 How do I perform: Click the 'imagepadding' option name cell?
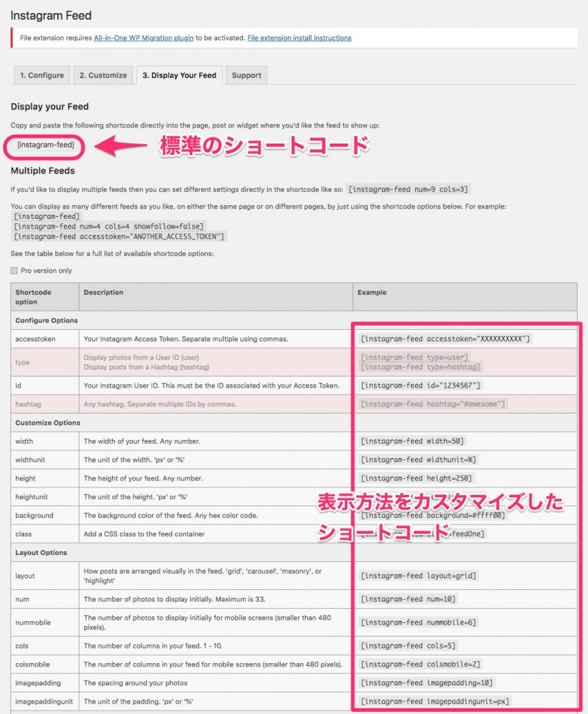45,683
